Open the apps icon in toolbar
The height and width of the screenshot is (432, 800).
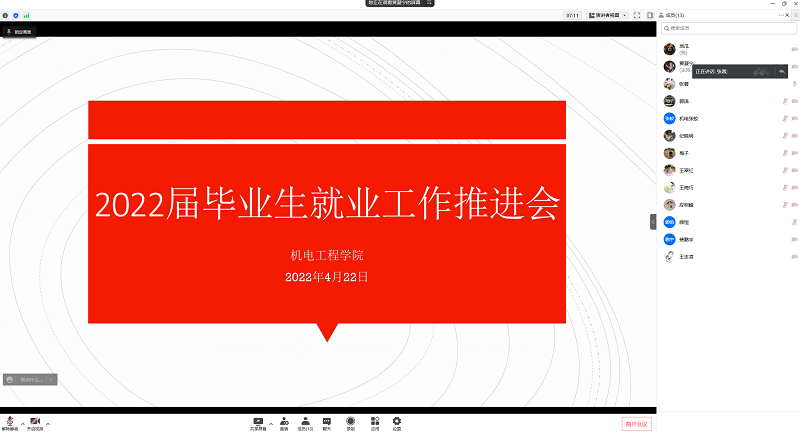[375, 422]
